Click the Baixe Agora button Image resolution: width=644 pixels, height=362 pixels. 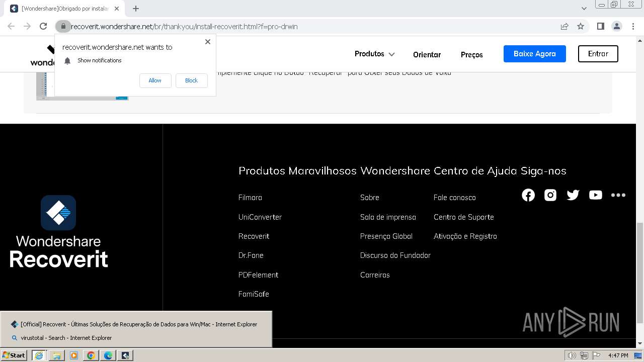click(x=534, y=54)
